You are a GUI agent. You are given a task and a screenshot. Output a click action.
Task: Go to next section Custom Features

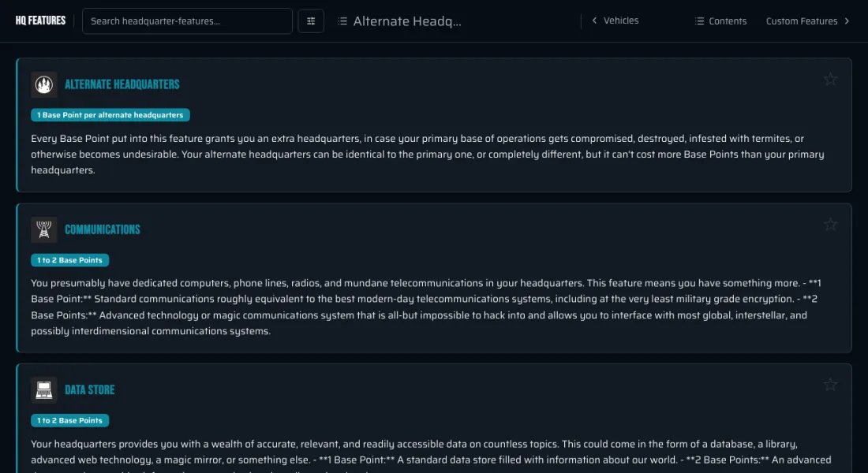point(808,21)
